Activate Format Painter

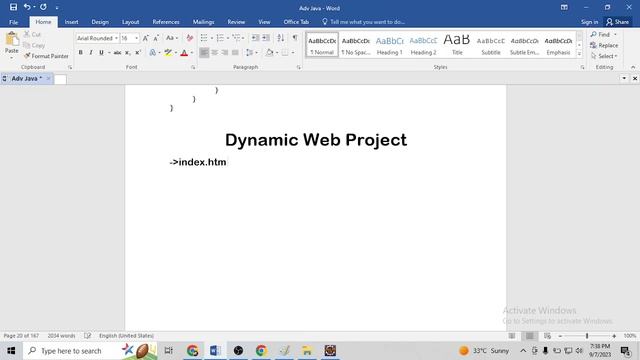coord(46,56)
